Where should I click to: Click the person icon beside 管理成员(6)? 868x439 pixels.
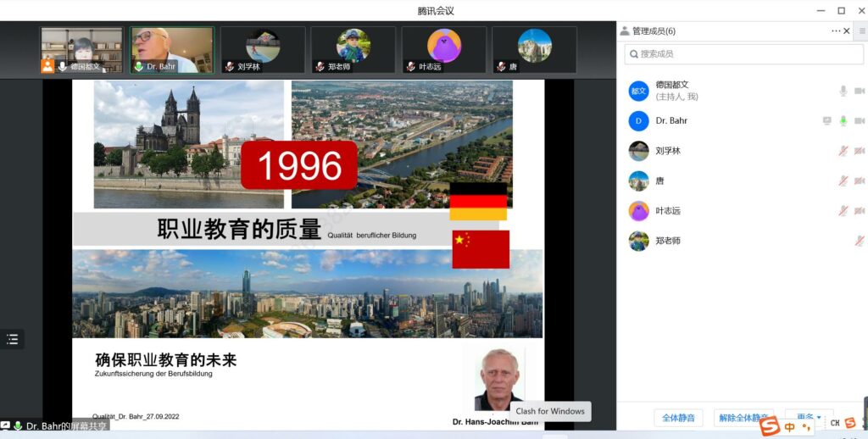coord(625,31)
